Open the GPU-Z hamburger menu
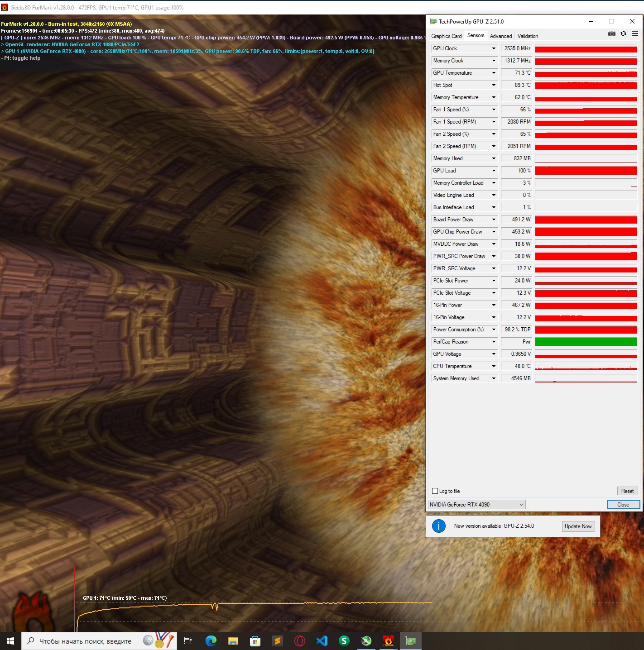This screenshot has height=650, width=644. pos(635,33)
